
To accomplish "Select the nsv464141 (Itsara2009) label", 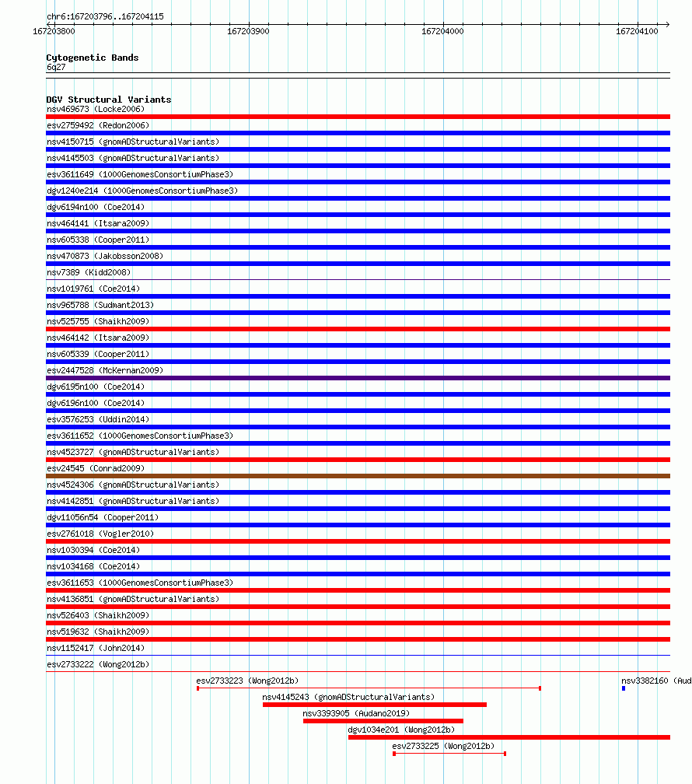I will click(x=98, y=223).
